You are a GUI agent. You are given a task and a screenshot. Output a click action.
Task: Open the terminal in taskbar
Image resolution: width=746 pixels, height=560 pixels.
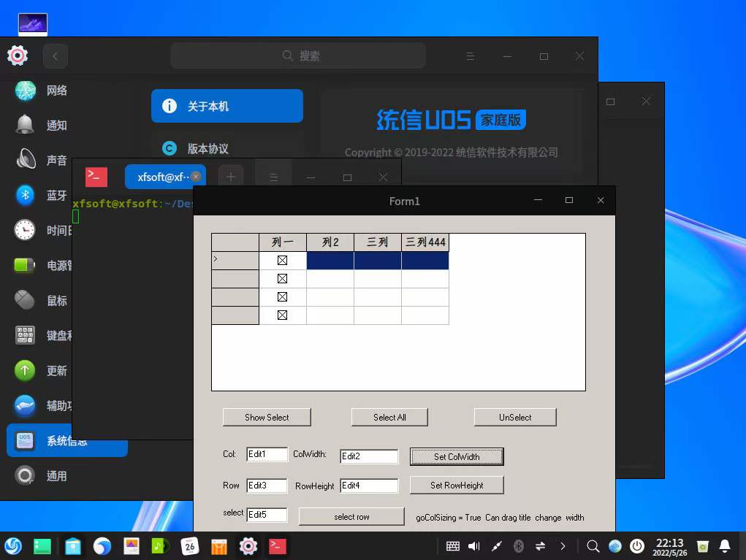[x=278, y=546]
